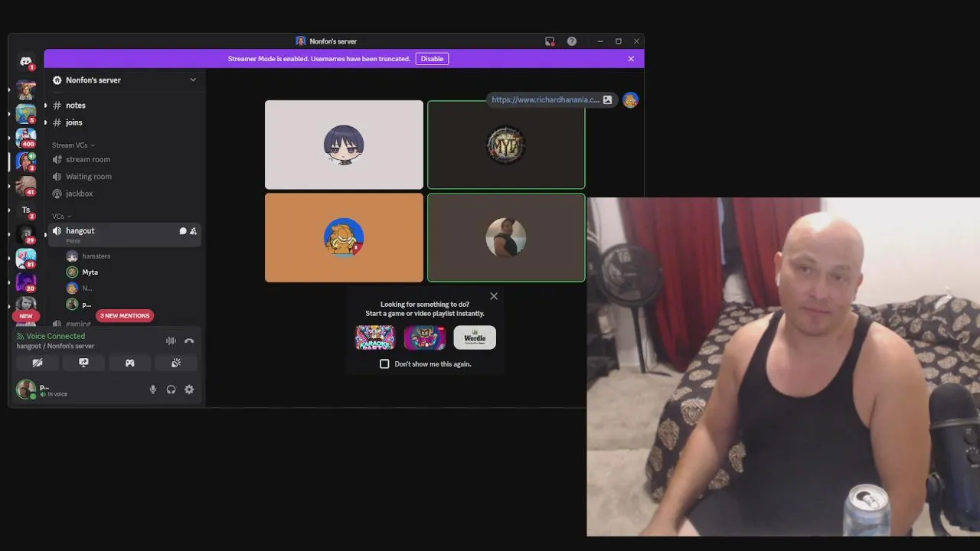Screen dimensions: 980x551
Task: Check Don't show me this again
Action: click(x=384, y=364)
